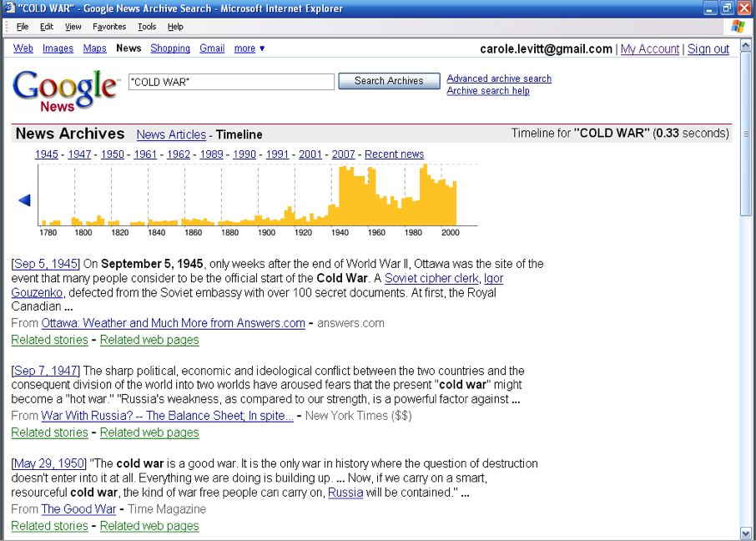The width and height of the screenshot is (756, 541).
Task: Close the Internet Explorer window
Action: pyautogui.click(x=744, y=8)
